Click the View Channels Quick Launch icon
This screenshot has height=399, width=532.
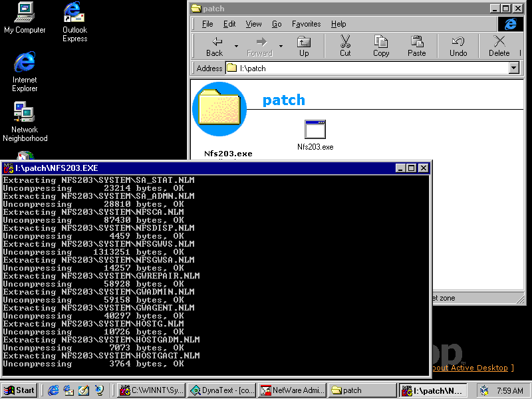tap(99, 390)
